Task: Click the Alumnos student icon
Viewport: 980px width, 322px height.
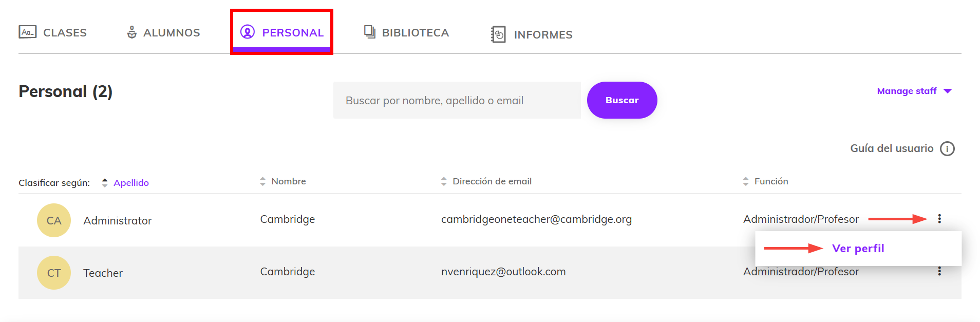Action: click(132, 32)
